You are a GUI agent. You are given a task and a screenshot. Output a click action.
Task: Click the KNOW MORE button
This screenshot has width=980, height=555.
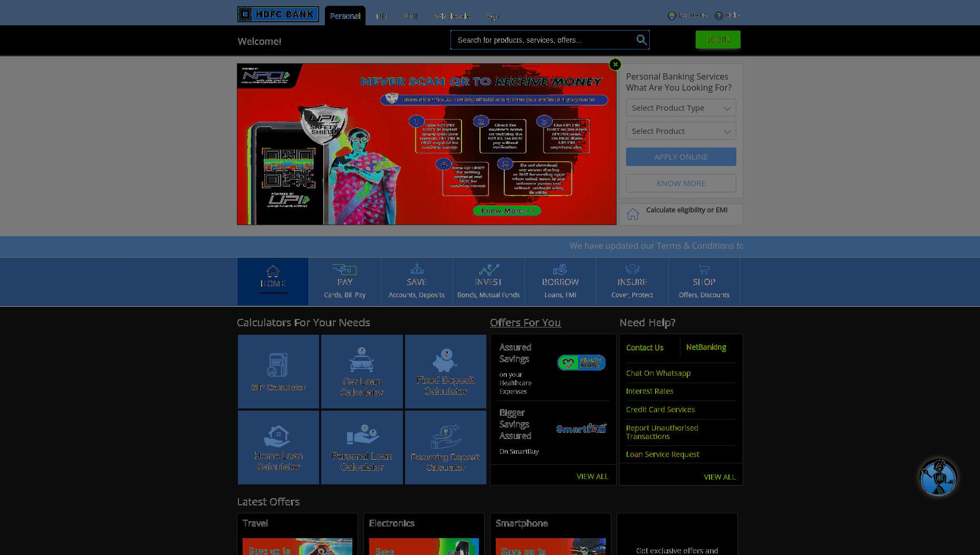point(681,183)
